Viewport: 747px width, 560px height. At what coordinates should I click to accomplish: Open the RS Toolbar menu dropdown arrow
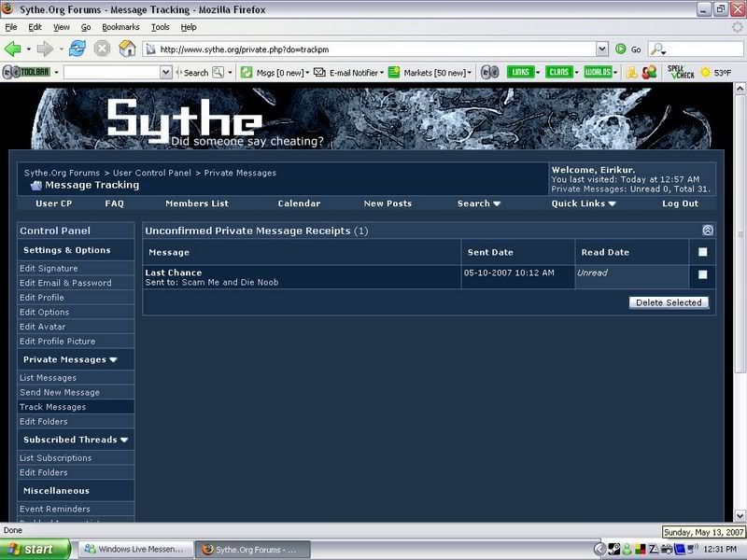[56, 73]
